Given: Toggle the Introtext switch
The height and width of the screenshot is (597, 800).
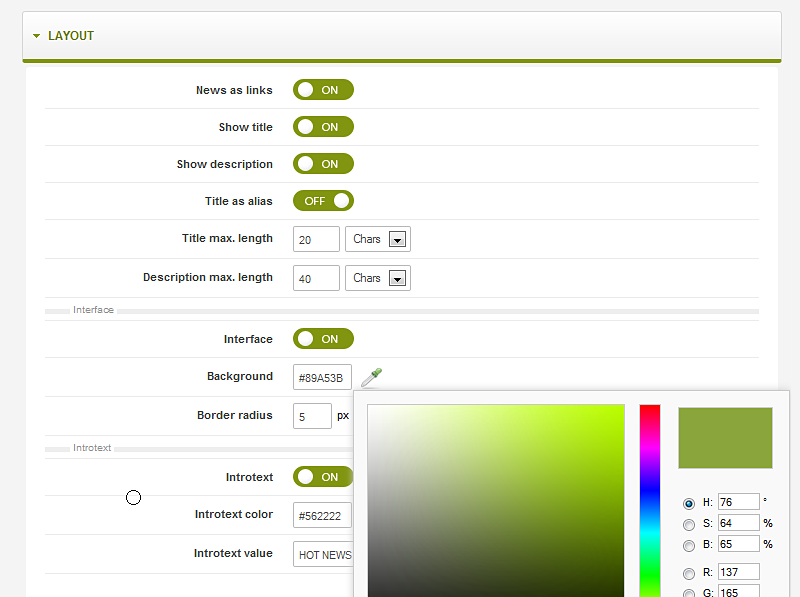Looking at the screenshot, I should click(x=323, y=477).
